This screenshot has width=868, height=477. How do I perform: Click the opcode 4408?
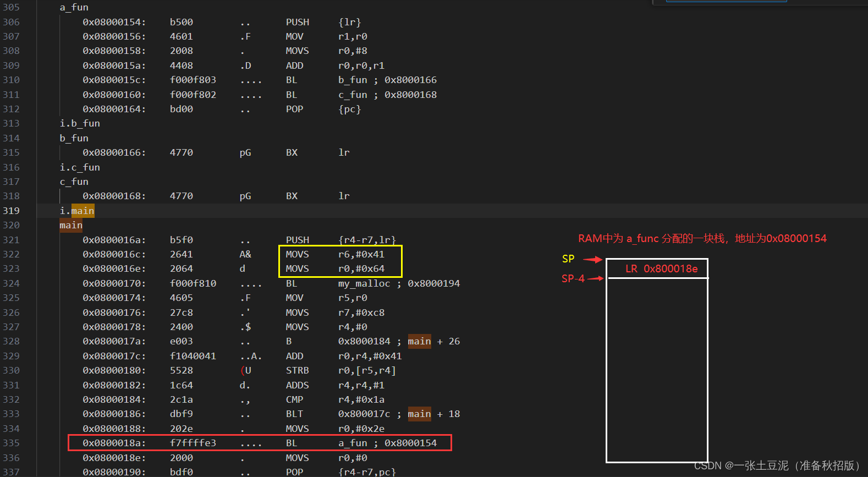tap(182, 65)
